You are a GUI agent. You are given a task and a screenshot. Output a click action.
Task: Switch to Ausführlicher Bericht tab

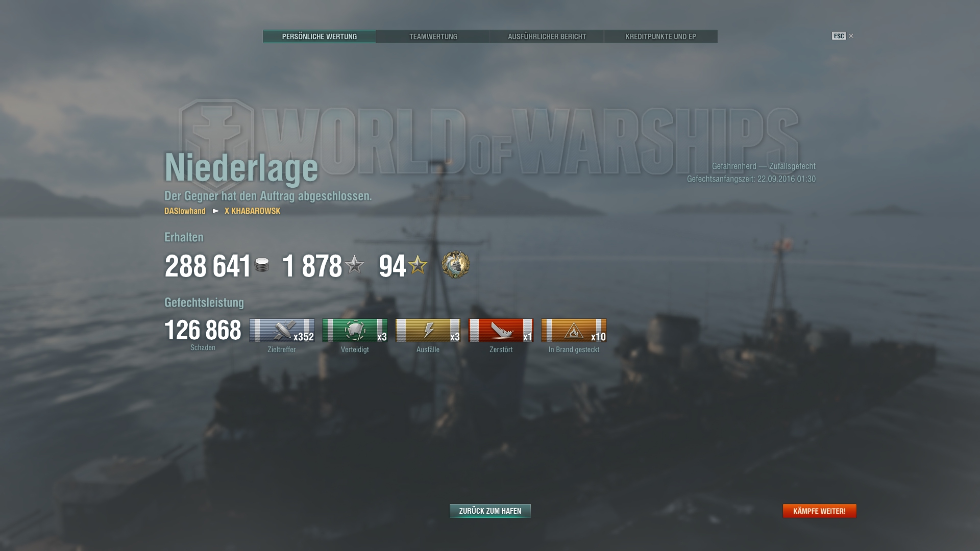[x=547, y=36]
